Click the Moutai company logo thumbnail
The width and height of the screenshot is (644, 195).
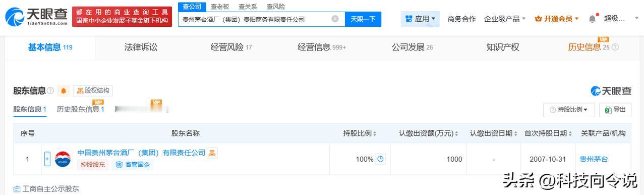pos(63,159)
